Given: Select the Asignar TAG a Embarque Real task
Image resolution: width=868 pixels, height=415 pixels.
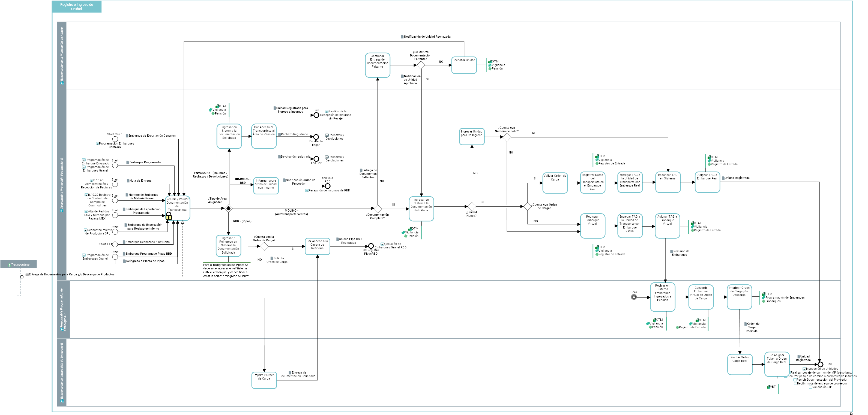Looking at the screenshot, I should [x=707, y=182].
